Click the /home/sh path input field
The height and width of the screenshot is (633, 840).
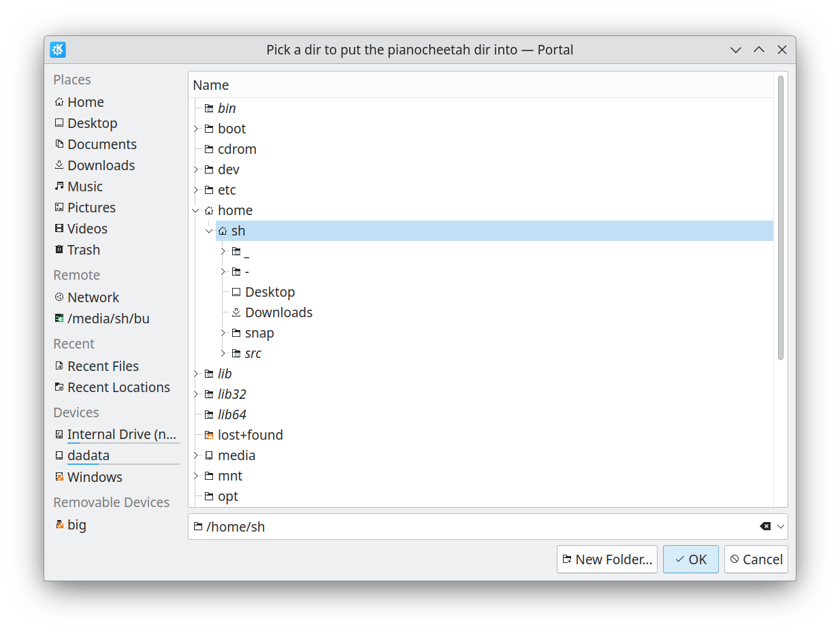[476, 526]
